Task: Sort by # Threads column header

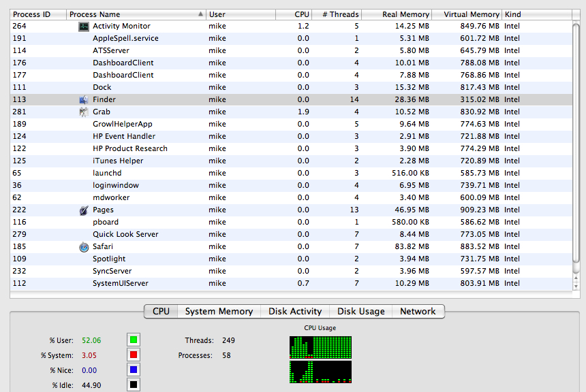Action: click(337, 14)
